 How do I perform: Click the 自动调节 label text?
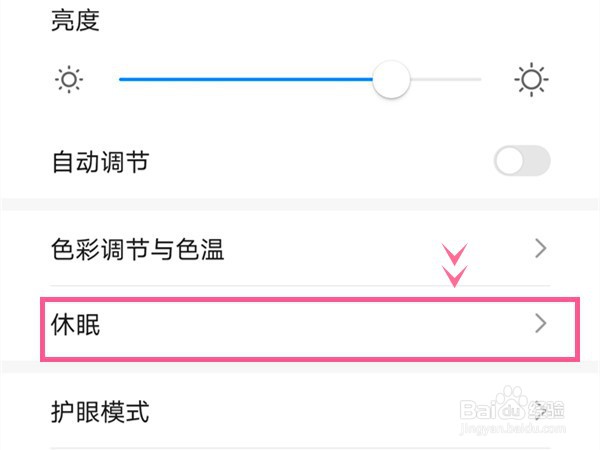pos(101,162)
